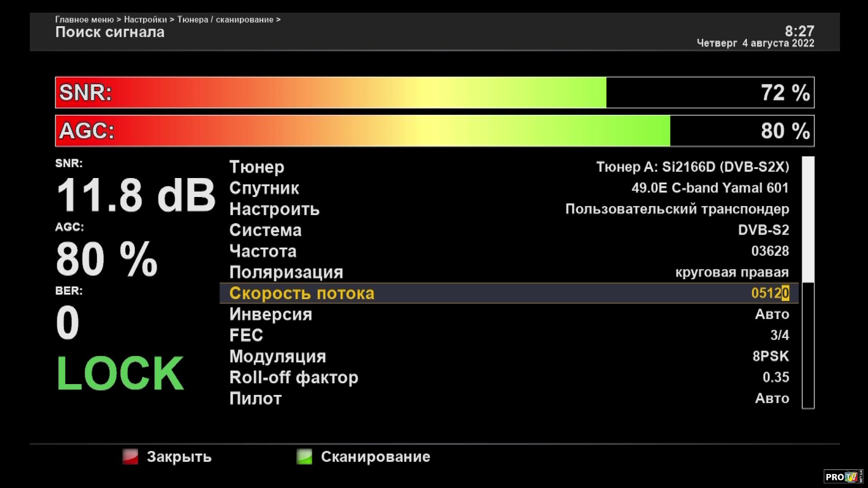
Task: Change the FEC 3/4 value
Action: (779, 335)
